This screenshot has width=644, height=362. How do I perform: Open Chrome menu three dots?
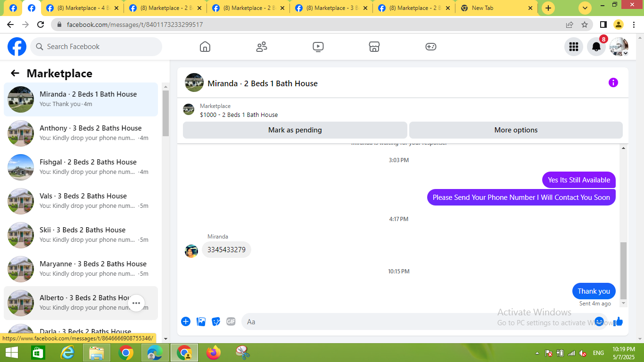pyautogui.click(x=634, y=25)
